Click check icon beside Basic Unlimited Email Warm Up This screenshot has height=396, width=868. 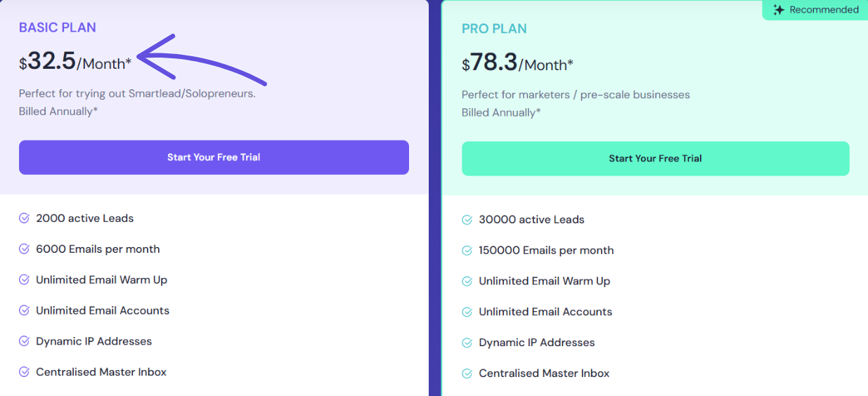[x=24, y=280]
